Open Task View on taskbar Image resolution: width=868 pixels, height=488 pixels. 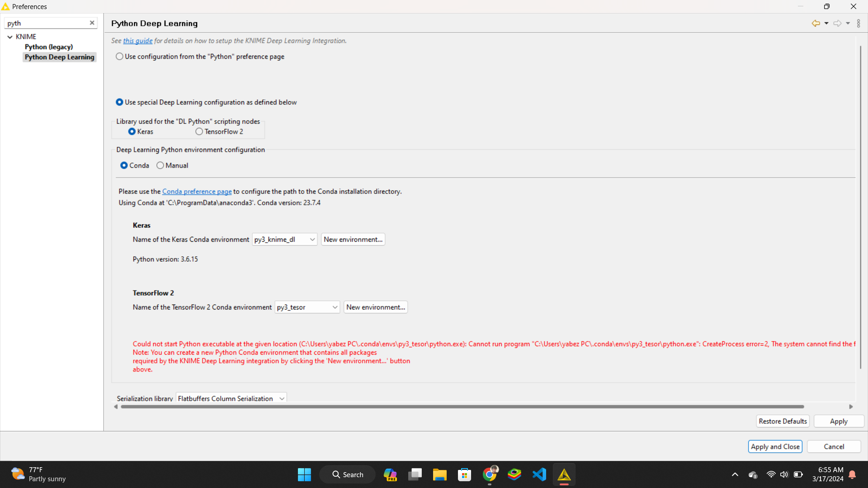tap(415, 474)
